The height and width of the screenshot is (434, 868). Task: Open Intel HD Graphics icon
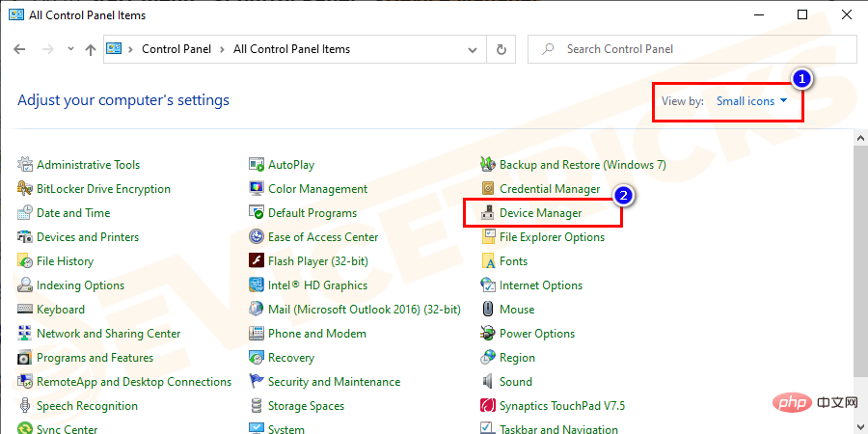pos(257,285)
